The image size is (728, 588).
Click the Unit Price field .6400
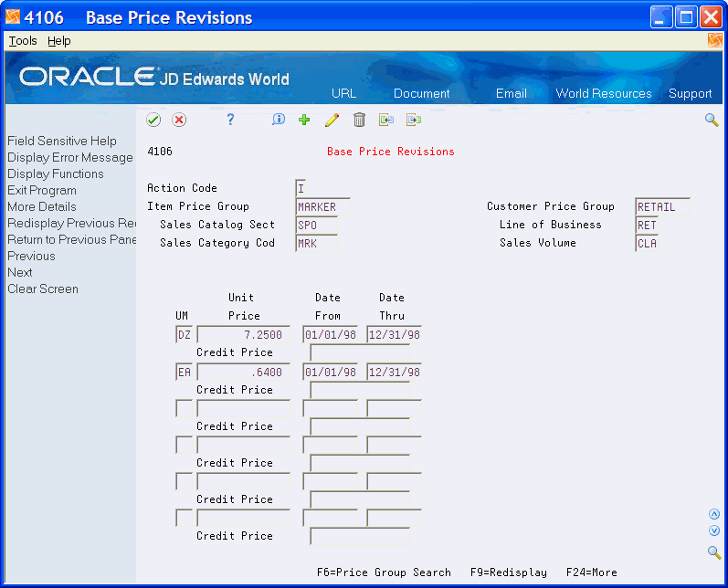[244, 373]
